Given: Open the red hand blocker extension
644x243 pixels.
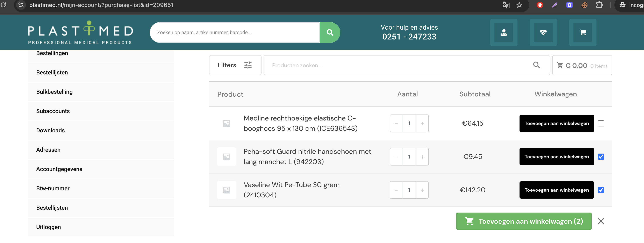Looking at the screenshot, I should click(x=540, y=5).
